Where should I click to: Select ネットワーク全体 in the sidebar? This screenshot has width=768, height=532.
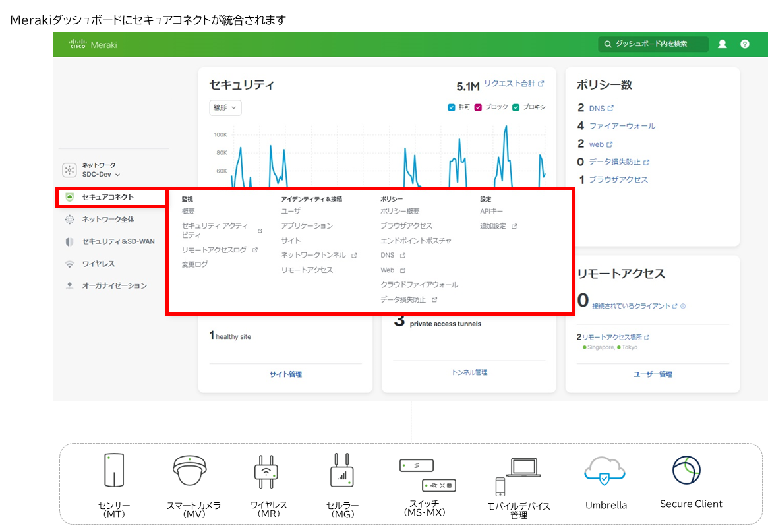pos(107,220)
